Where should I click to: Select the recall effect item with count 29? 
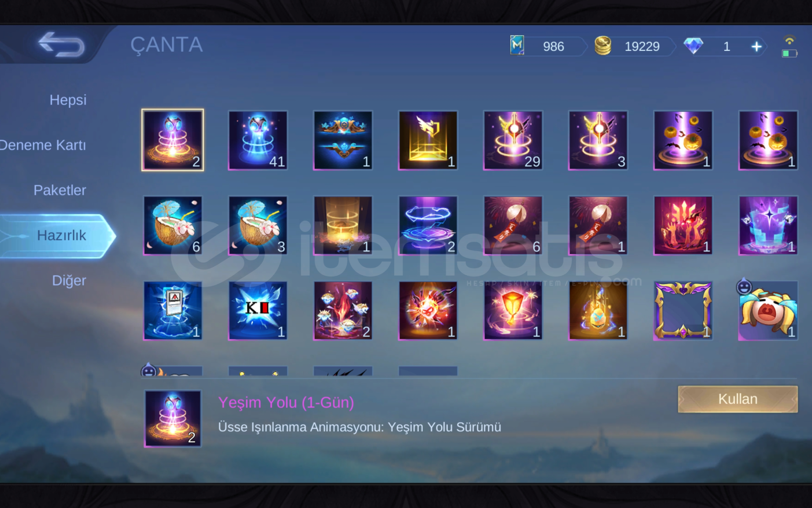513,140
